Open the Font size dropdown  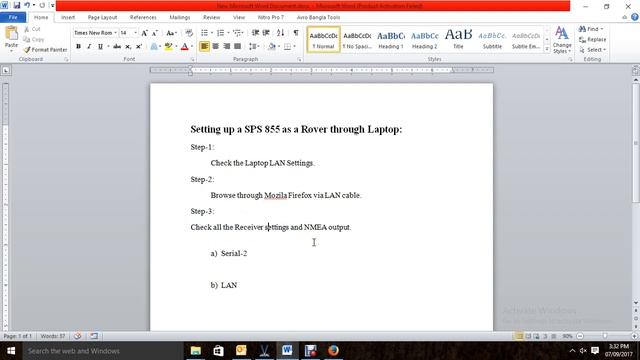136,33
